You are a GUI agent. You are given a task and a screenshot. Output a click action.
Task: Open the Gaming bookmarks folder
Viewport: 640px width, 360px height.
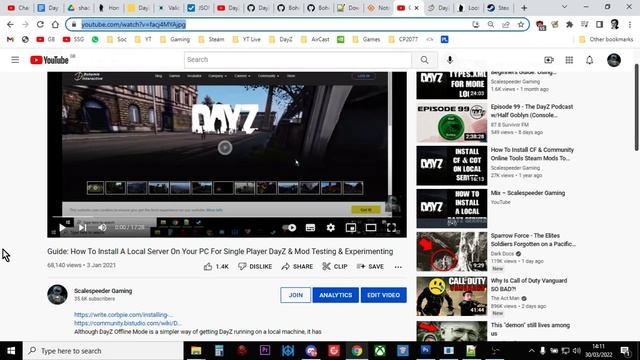pos(175,40)
